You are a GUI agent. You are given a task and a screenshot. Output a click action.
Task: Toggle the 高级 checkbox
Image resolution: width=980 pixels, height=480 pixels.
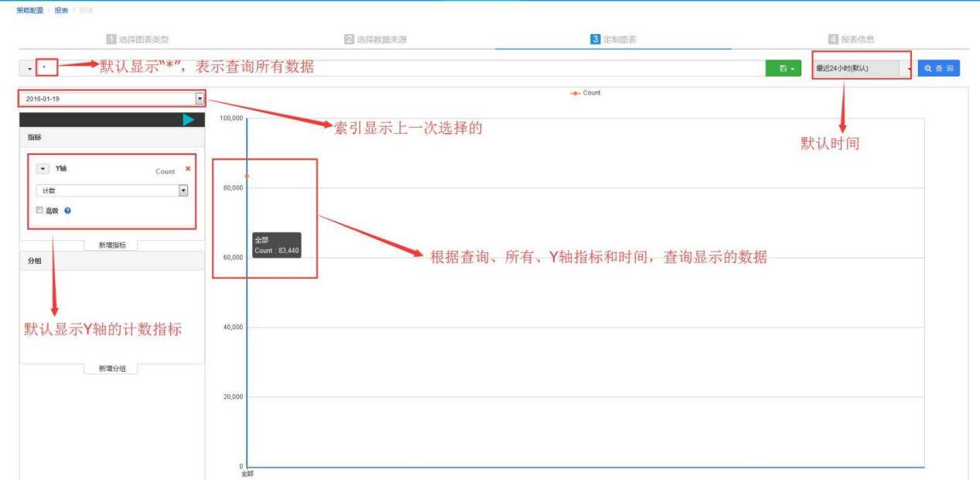pos(40,211)
